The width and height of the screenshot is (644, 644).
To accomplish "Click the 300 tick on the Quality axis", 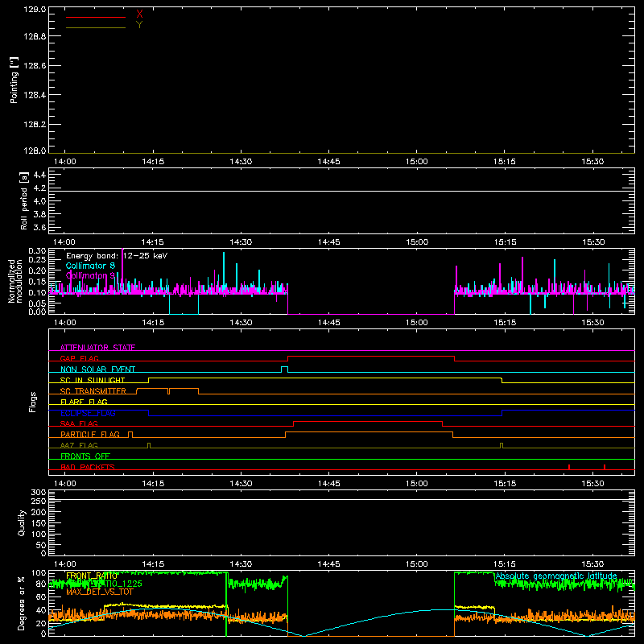I will click(39, 493).
